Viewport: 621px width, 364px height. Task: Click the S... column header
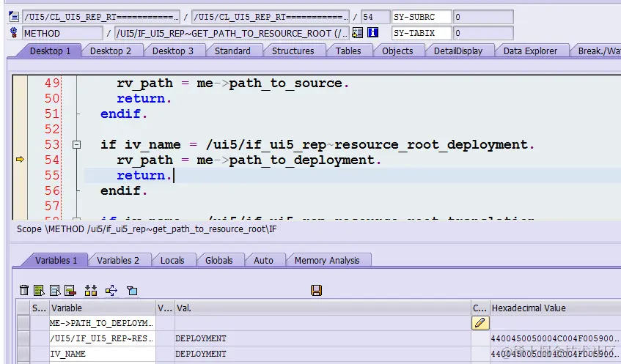click(x=39, y=308)
